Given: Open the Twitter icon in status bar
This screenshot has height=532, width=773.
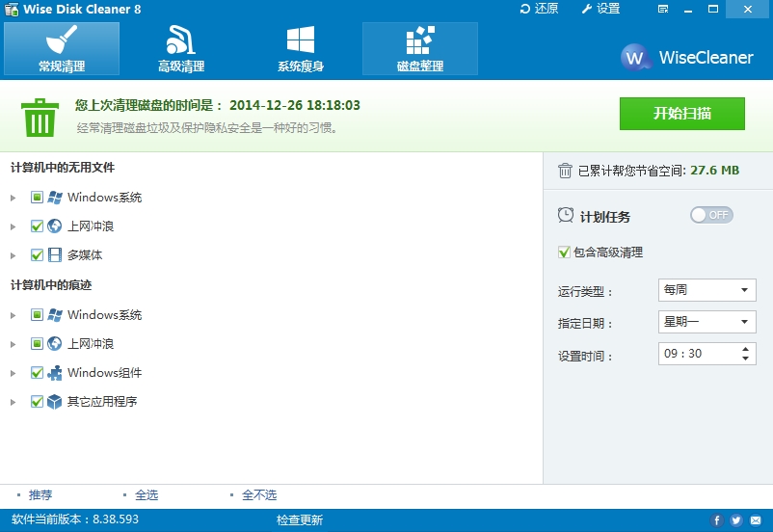Looking at the screenshot, I should (x=736, y=520).
